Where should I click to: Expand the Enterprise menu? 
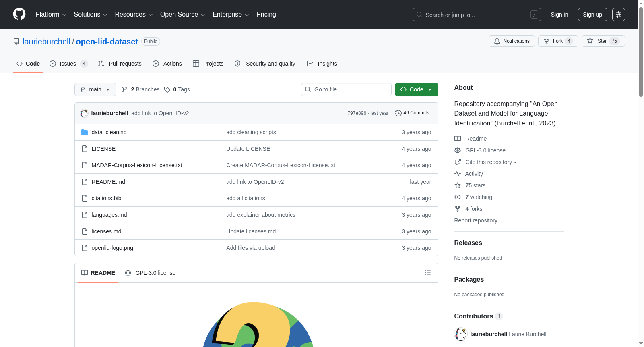tap(231, 15)
